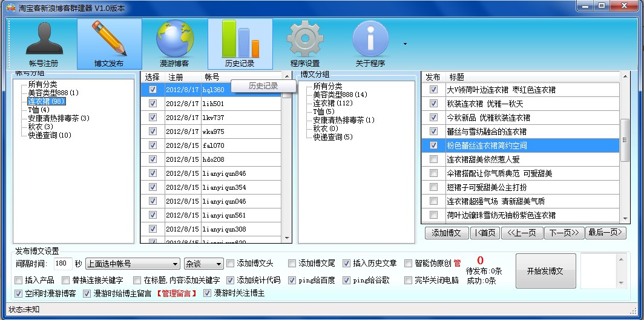Open the toolbar overflow dropdown arrow
The image size is (644, 320).
405,44
